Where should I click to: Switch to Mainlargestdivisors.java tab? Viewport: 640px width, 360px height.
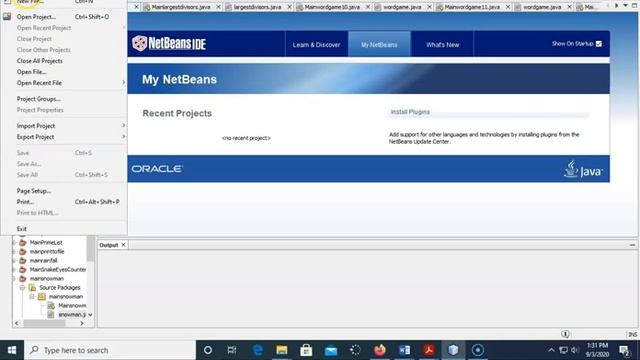180,7
